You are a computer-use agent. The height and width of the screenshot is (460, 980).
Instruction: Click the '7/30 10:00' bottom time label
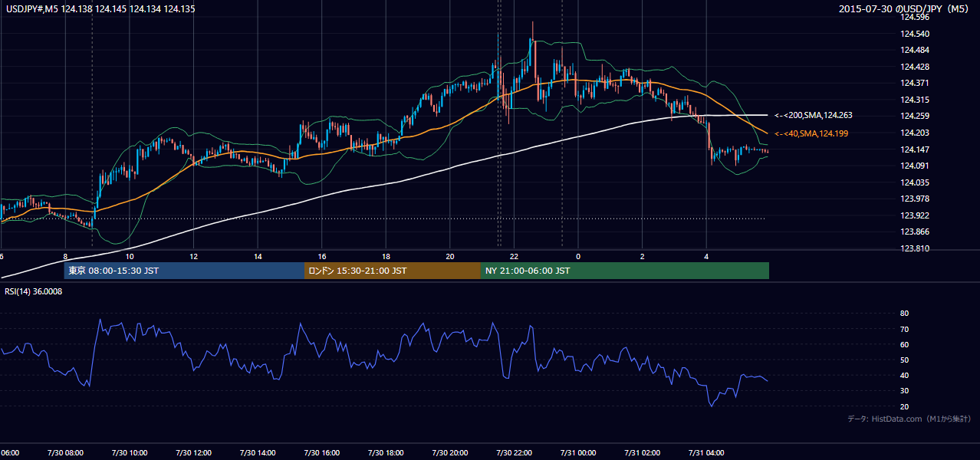pyautogui.click(x=129, y=453)
